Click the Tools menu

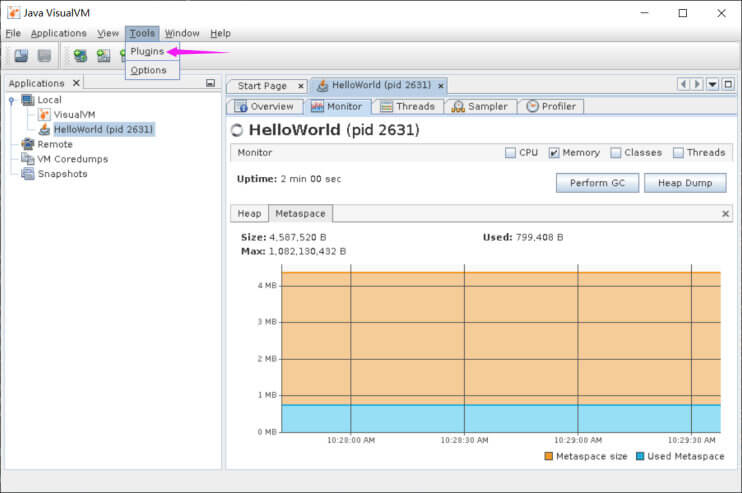pos(142,33)
